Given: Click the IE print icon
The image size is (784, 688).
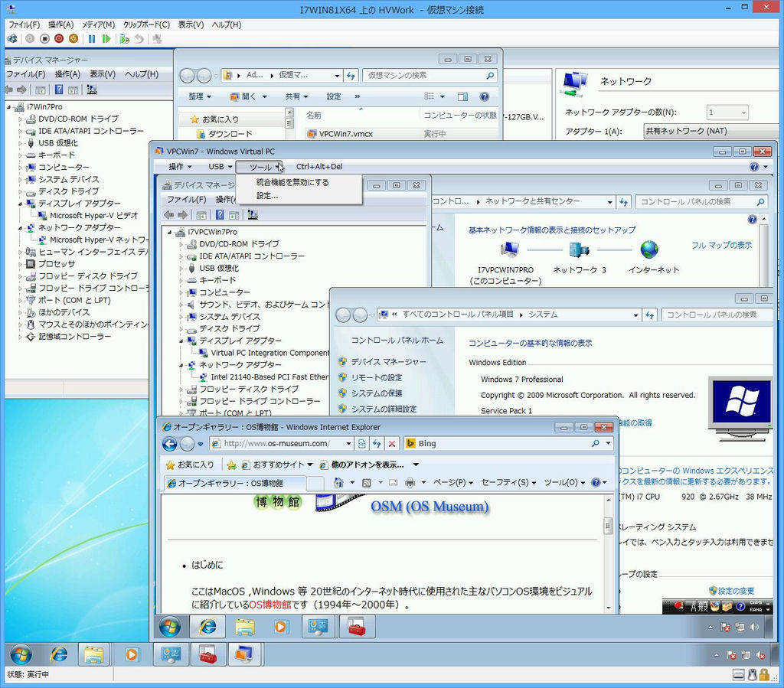Looking at the screenshot, I should pos(410,482).
